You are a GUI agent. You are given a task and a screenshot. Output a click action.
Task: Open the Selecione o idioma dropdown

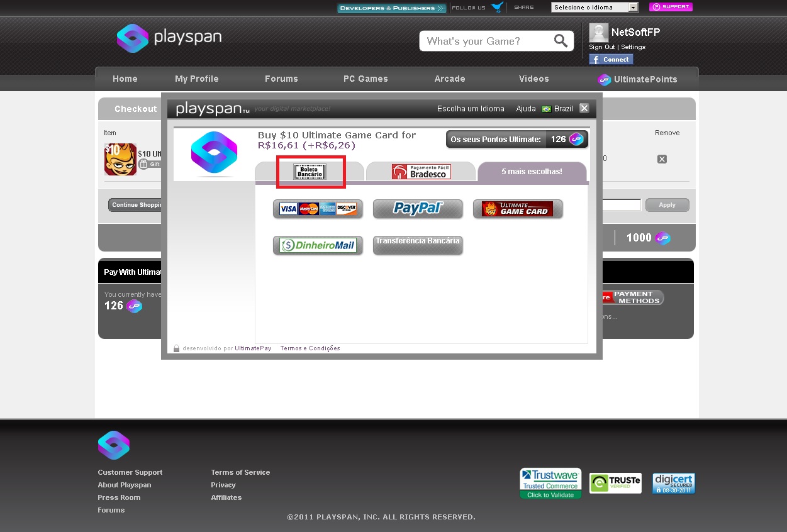click(594, 8)
